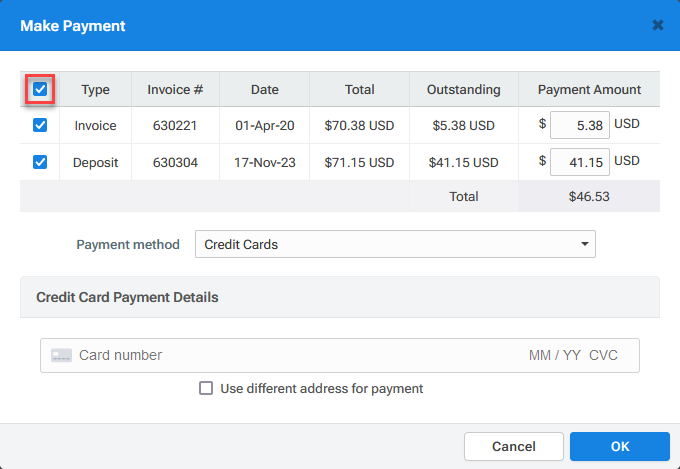Click the credit card icon
Screen dimensions: 680x469
pos(61,355)
